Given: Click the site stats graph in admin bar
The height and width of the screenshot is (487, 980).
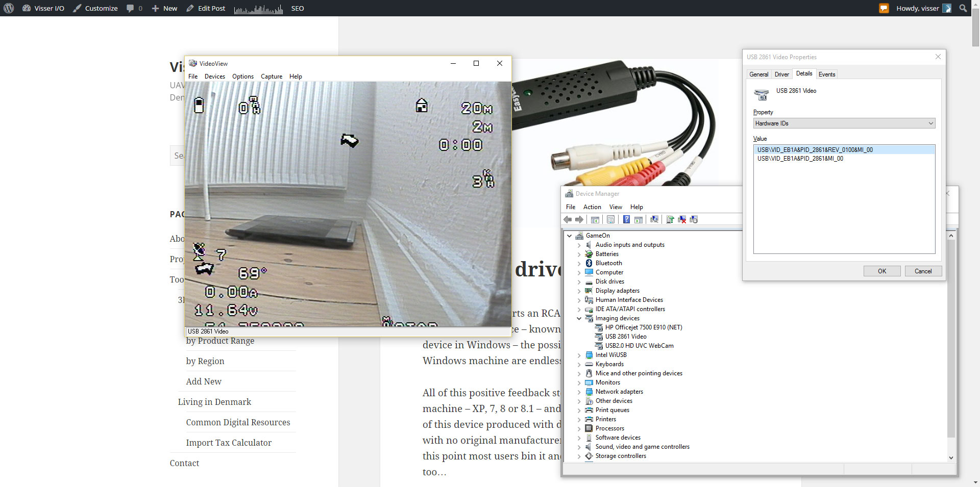Looking at the screenshot, I should pos(259,9).
